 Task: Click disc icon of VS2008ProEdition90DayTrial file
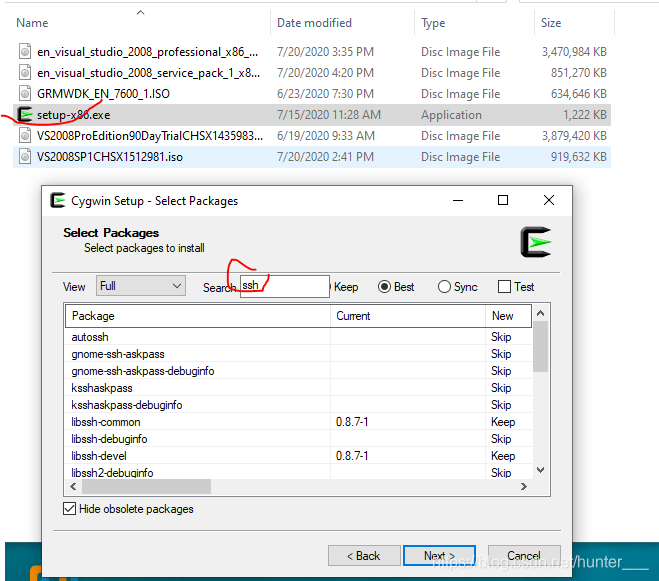click(x=25, y=135)
